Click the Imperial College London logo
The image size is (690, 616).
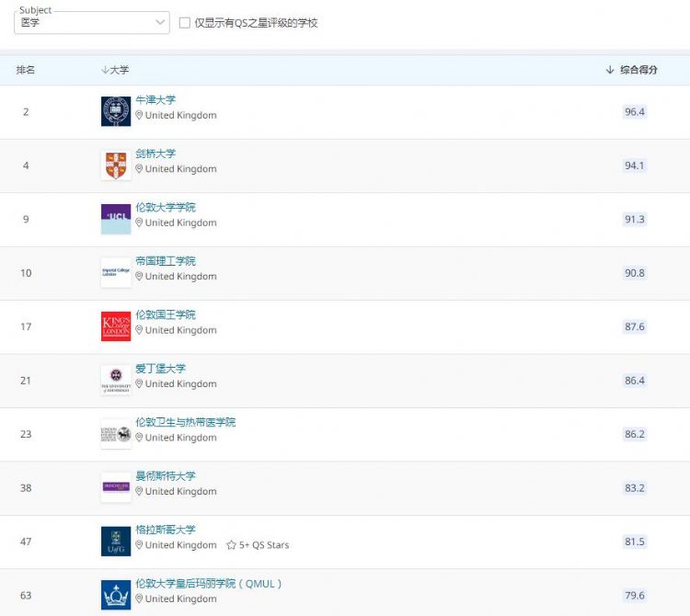click(x=116, y=273)
